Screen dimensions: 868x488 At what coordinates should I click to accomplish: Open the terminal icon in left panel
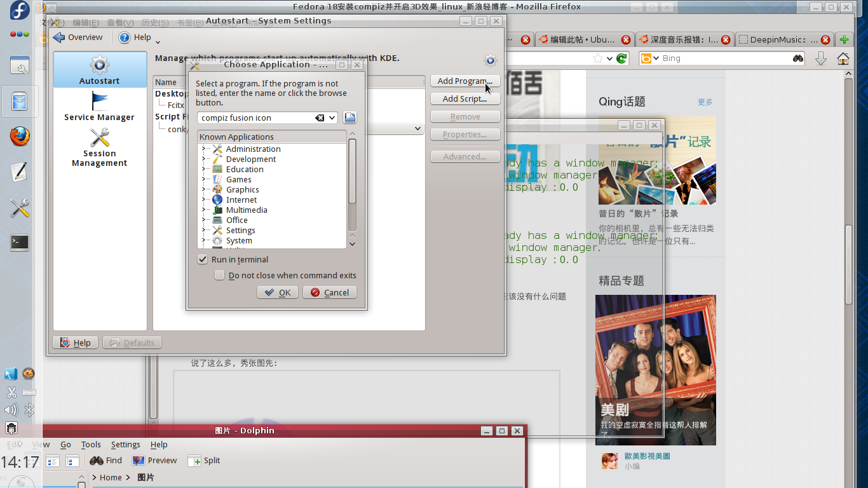20,242
